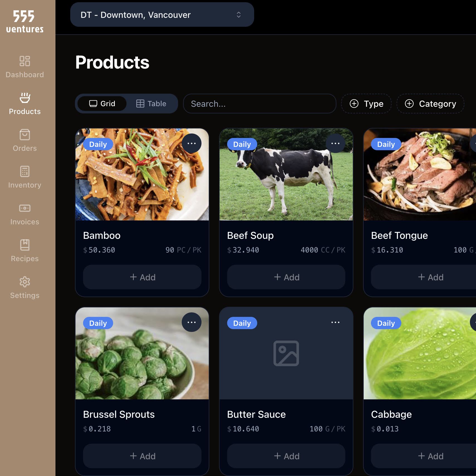
Task: Switch to Grid view
Action: (102, 104)
